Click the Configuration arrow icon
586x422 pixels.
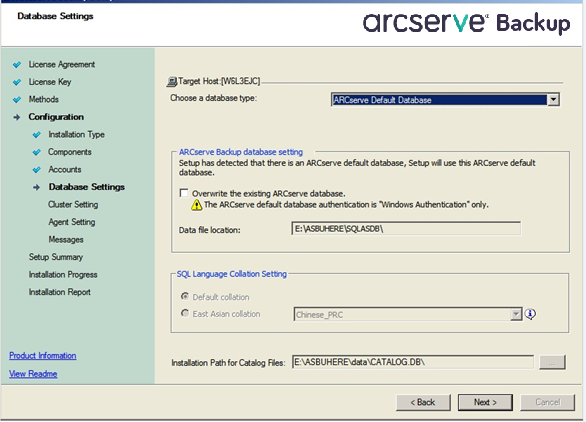[17, 117]
